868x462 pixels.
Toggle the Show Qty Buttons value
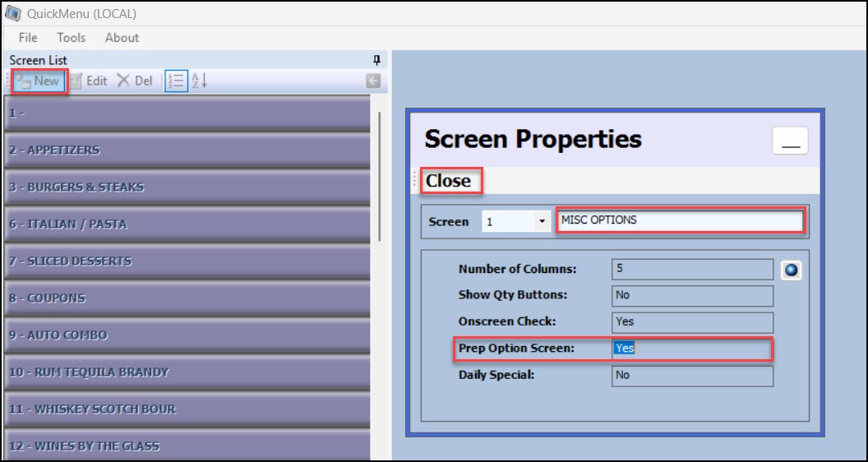point(692,295)
